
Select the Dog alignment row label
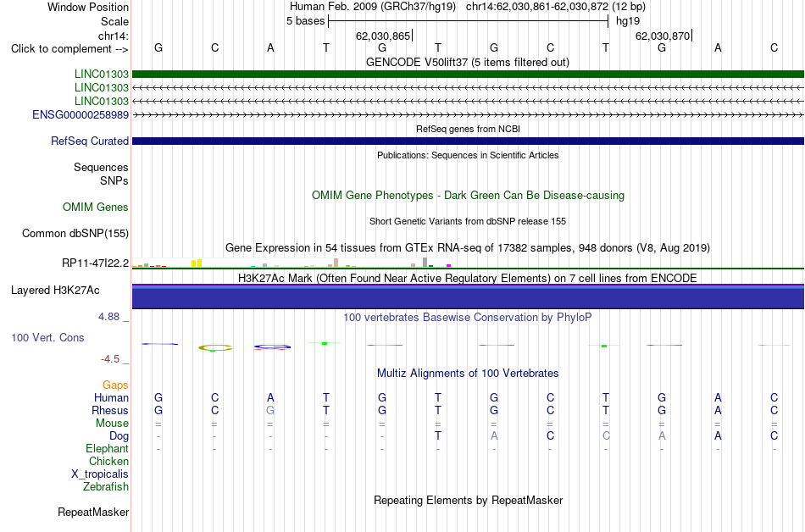tap(119, 436)
